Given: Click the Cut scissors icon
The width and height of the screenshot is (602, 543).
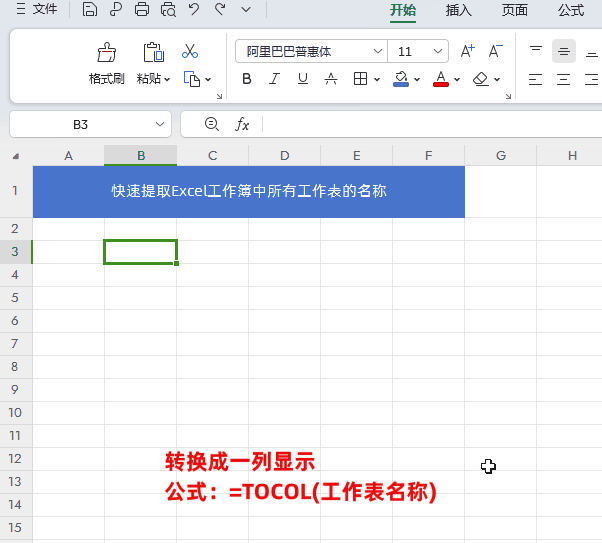Looking at the screenshot, I should (190, 51).
